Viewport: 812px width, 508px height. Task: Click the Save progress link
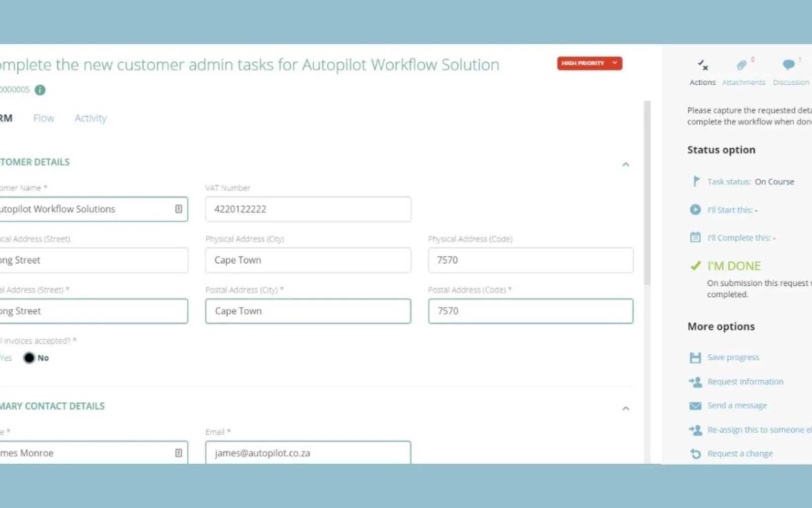coord(733,357)
